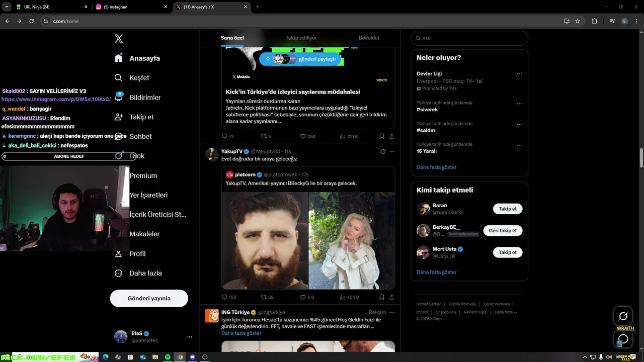Open Chrome profile E avatar
644x362 pixels.
click(x=624, y=21)
